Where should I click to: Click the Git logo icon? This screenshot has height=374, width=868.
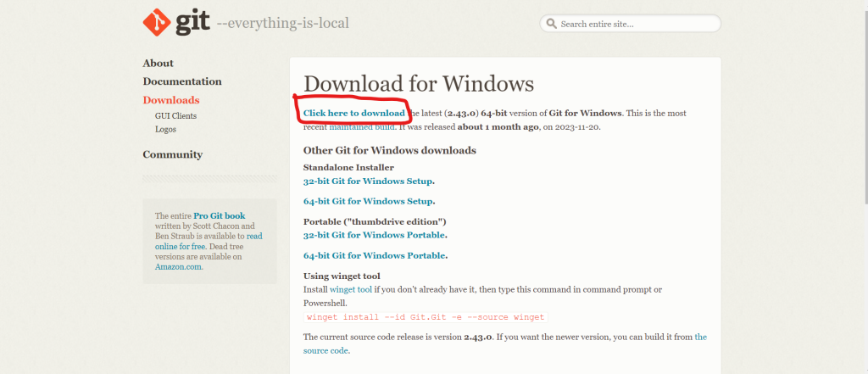coord(157,24)
